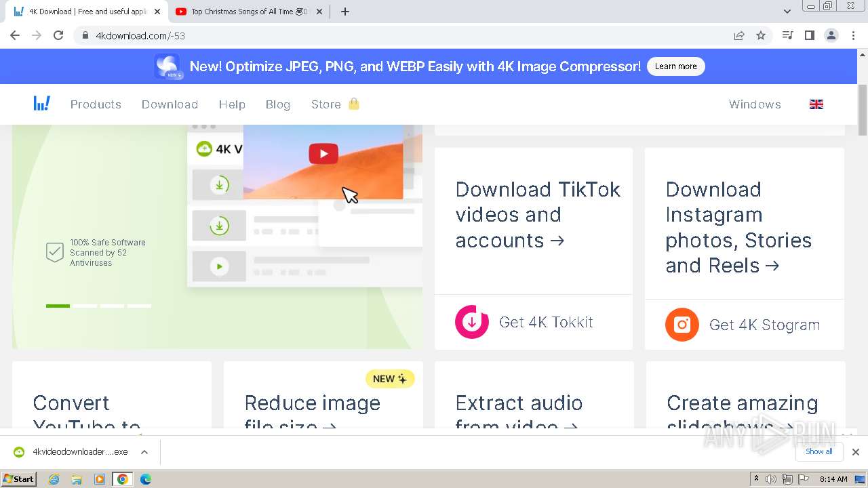
Task: Open File Explorer from the taskbar
Action: point(77,479)
